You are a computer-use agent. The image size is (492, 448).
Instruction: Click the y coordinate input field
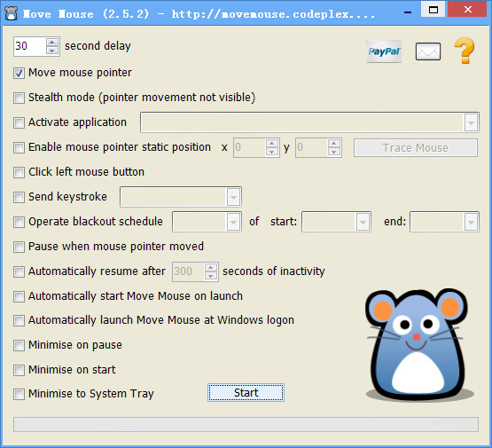point(312,147)
